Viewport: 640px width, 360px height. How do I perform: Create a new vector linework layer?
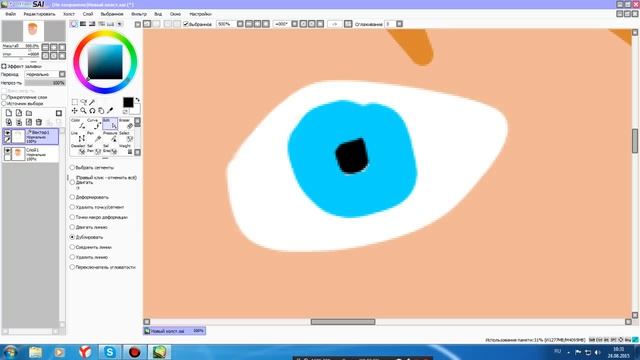(19, 113)
